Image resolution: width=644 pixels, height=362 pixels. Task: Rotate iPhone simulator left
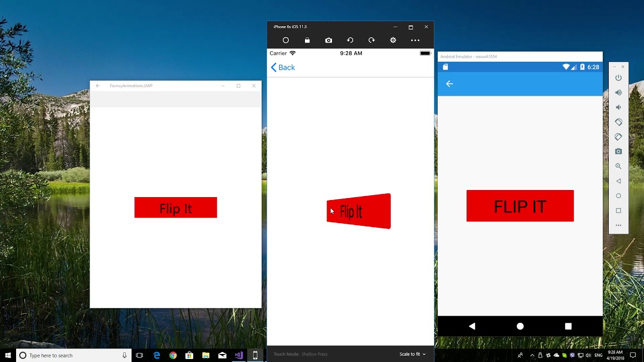[x=350, y=40]
